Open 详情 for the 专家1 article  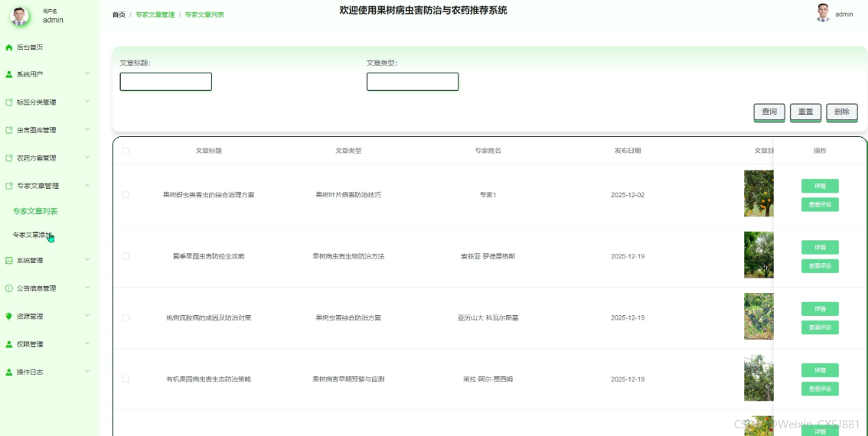820,186
